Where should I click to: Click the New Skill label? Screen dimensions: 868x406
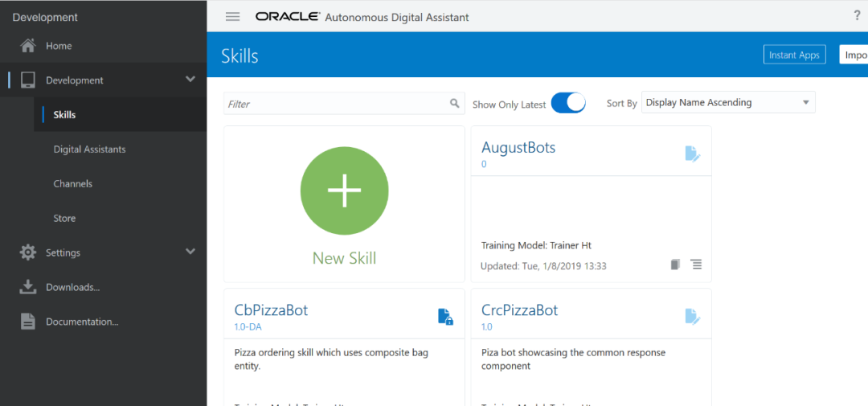(x=344, y=258)
